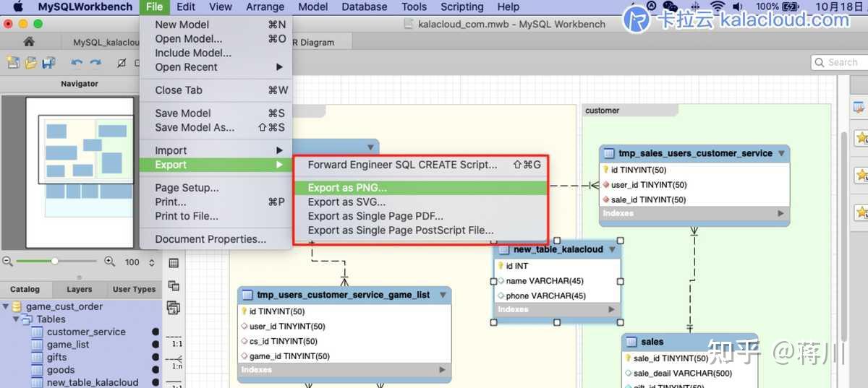Switch to the User Types tab

[135, 289]
